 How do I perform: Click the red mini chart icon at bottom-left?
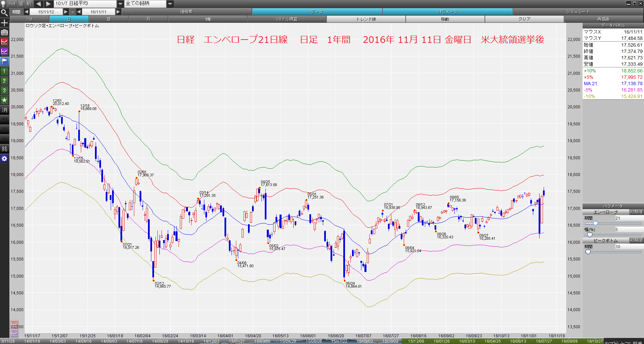pos(14,325)
